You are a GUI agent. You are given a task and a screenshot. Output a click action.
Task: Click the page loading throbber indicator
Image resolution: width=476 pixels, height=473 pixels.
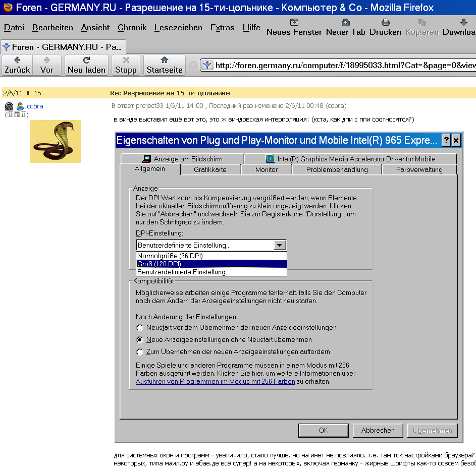click(x=192, y=65)
